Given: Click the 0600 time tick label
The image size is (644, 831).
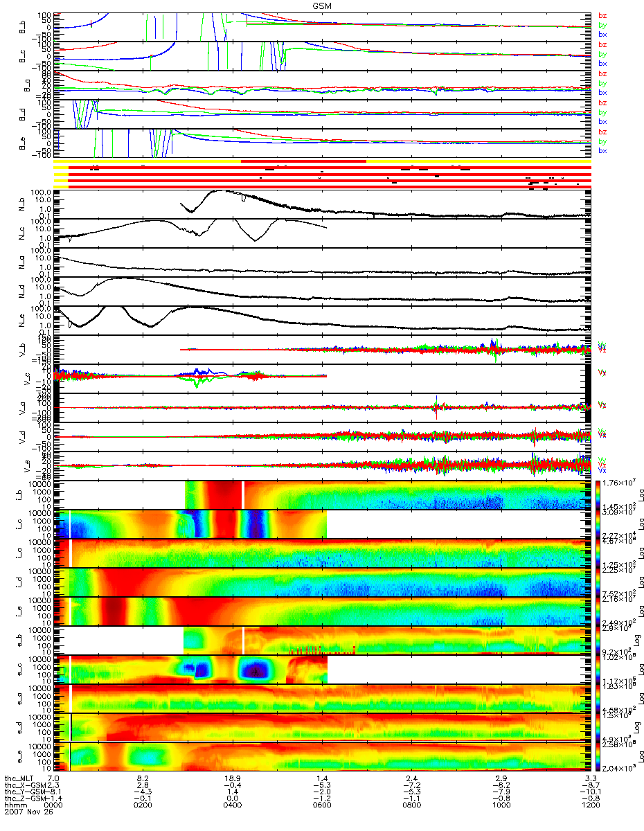Looking at the screenshot, I should [322, 806].
